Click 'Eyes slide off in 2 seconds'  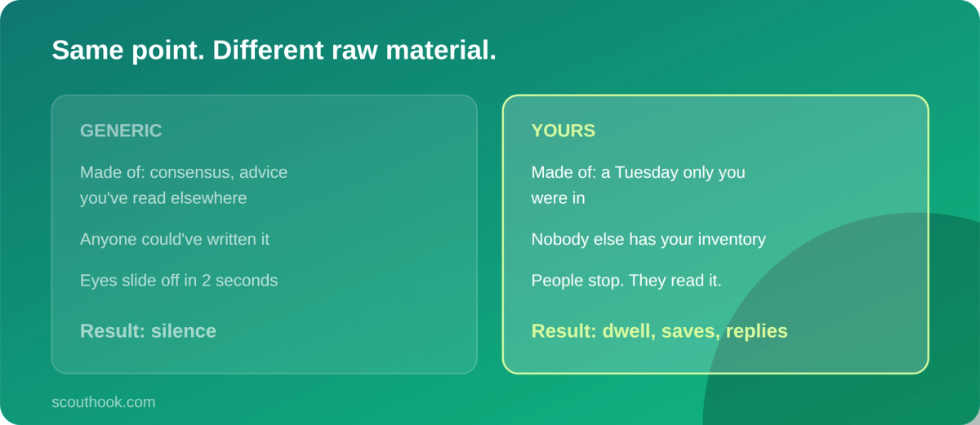click(x=179, y=281)
